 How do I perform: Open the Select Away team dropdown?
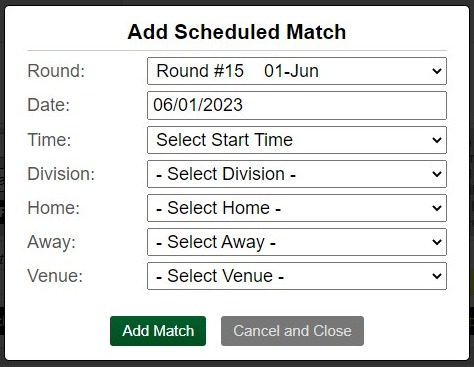pyautogui.click(x=297, y=242)
